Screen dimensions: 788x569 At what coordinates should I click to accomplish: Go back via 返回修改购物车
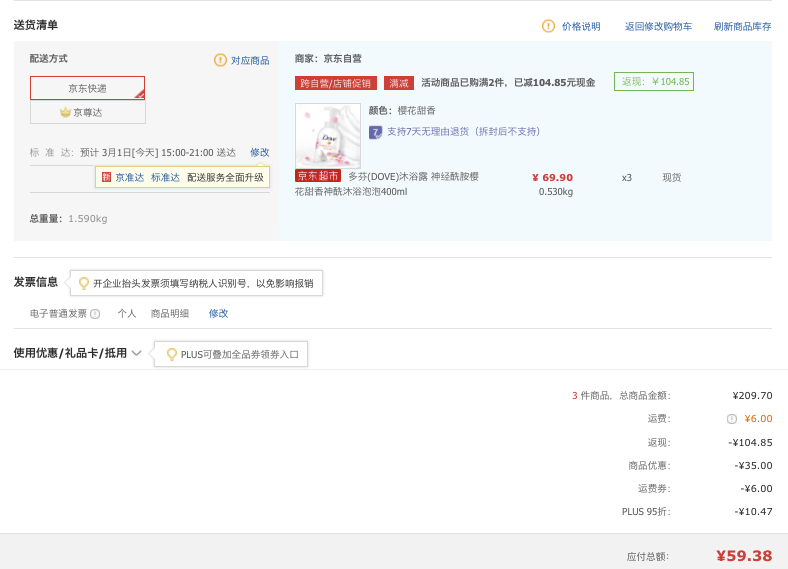(658, 26)
